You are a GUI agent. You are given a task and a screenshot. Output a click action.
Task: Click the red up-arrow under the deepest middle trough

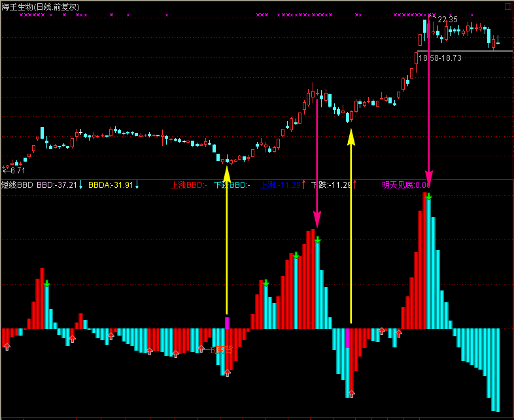[x=351, y=394]
